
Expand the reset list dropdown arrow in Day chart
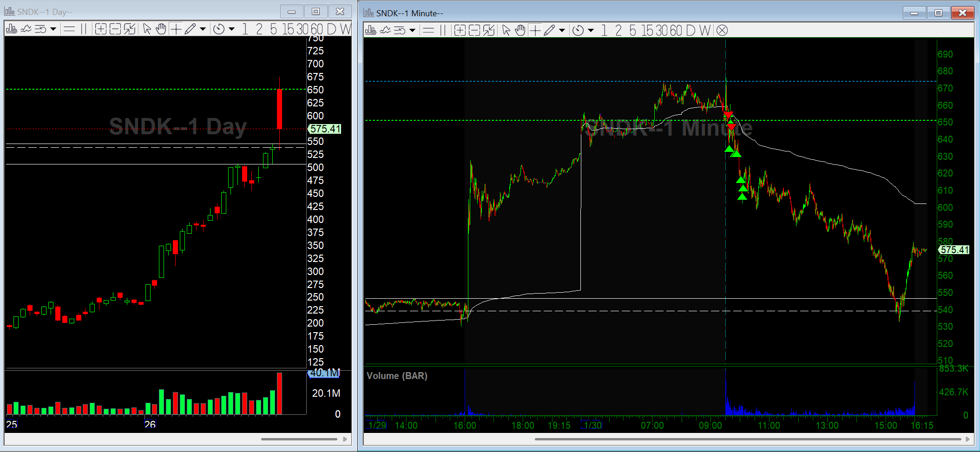pos(53,29)
